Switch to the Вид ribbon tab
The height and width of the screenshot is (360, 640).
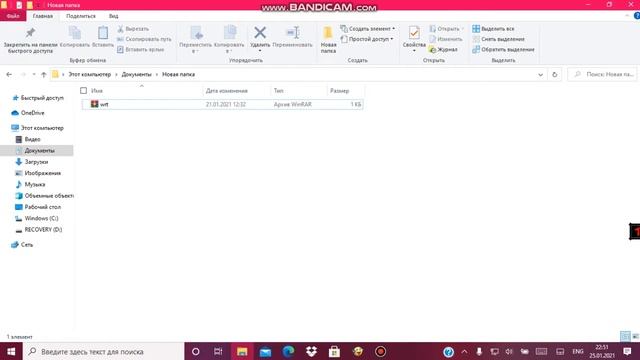(113, 16)
